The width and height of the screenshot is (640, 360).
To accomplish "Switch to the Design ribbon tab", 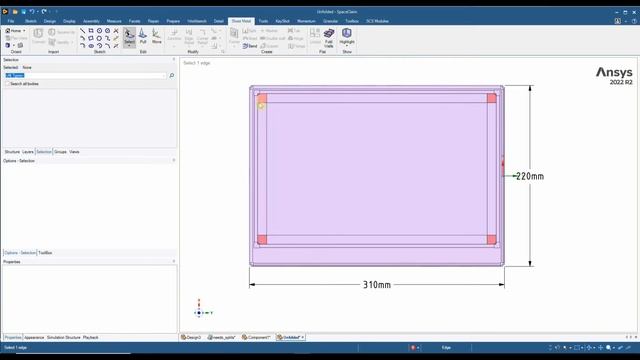I will pyautogui.click(x=50, y=21).
